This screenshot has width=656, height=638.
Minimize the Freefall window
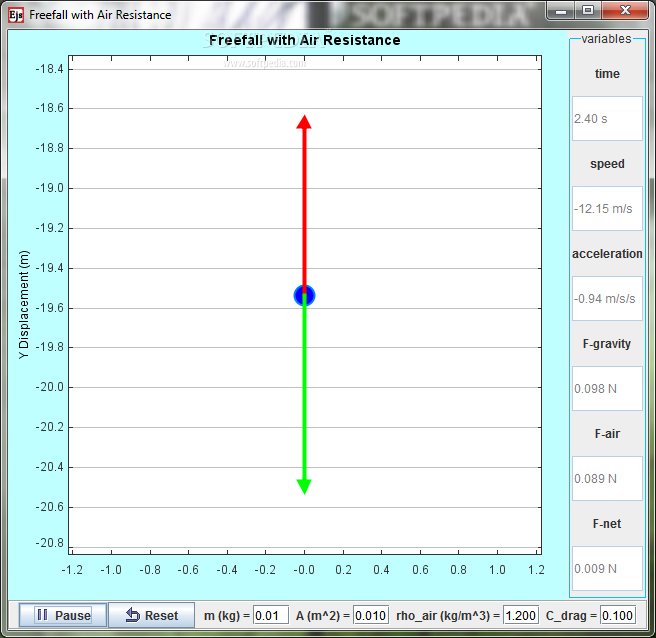pyautogui.click(x=561, y=11)
